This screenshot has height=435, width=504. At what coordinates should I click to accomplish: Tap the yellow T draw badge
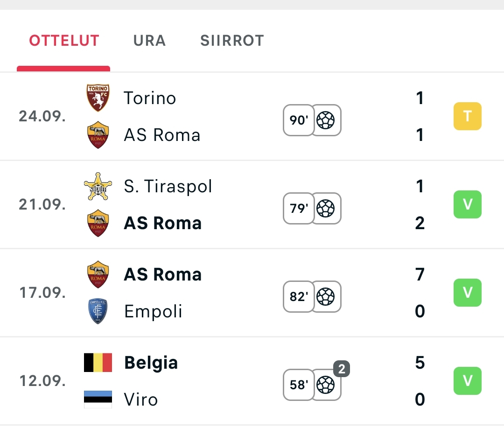click(467, 116)
